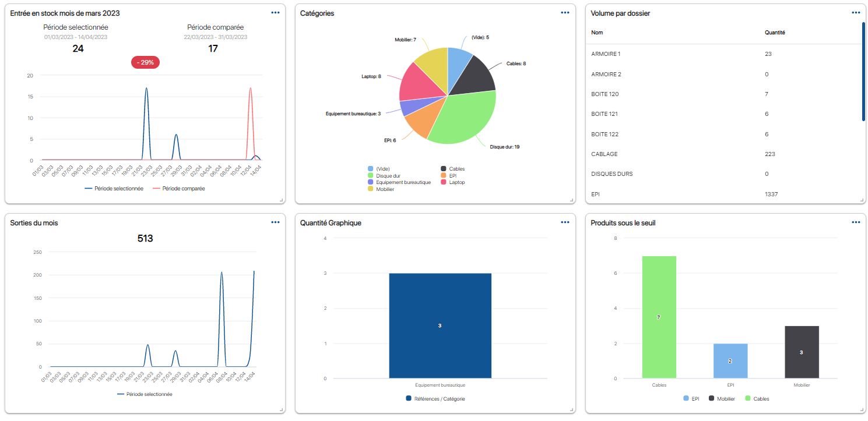Click resize handle of Produits sous le seuil widget

862,410
